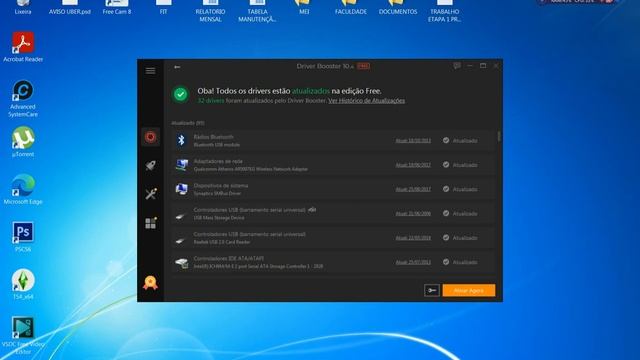Open the DOCUMENTOS desktop folder
The height and width of the screenshot is (360, 640).
point(398,8)
